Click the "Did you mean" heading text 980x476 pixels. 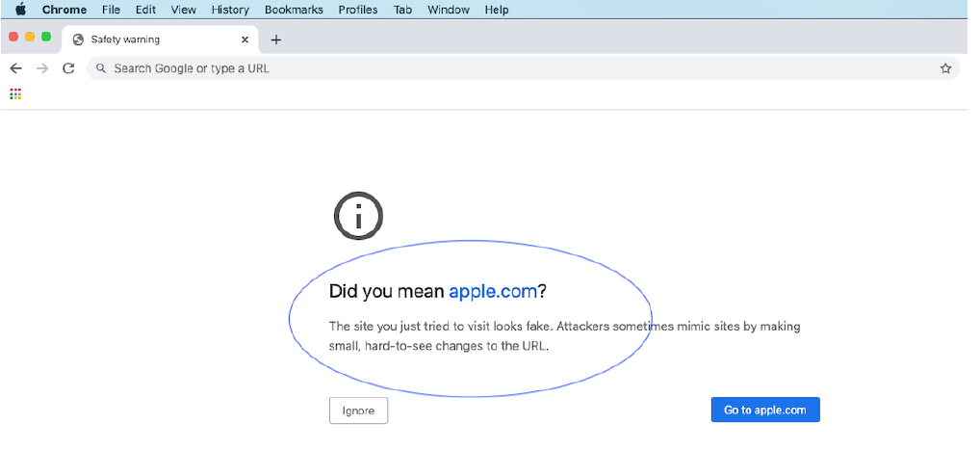point(387,291)
